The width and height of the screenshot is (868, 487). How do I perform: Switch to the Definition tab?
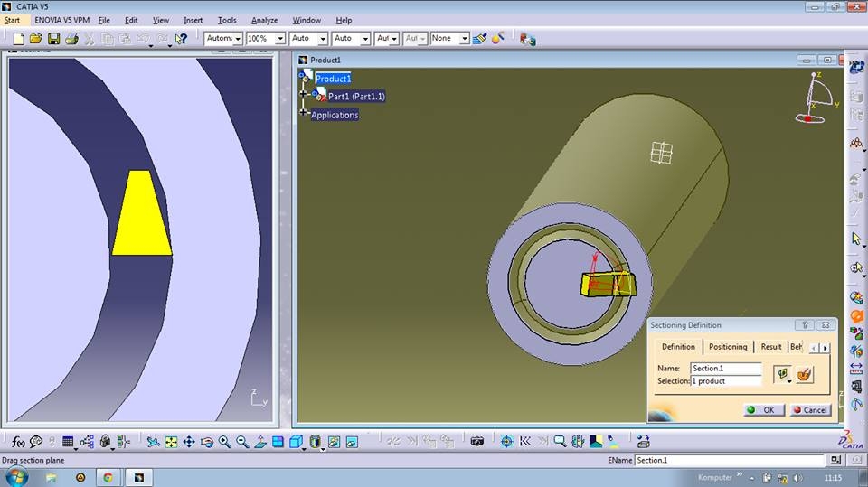[x=678, y=347]
